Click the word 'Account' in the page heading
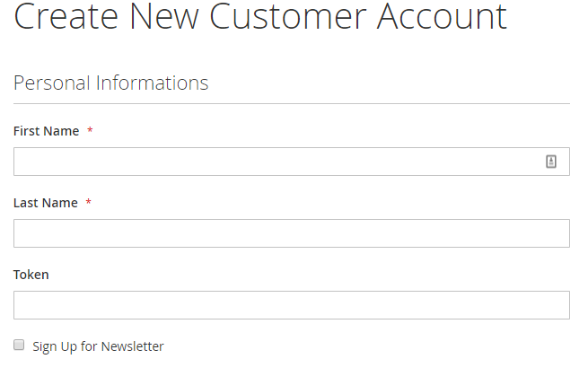The width and height of the screenshot is (588, 385). coord(442,16)
